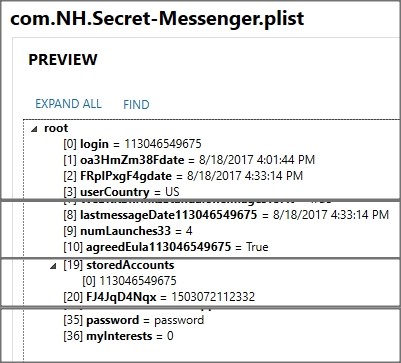Select the numLaunches33 entry
The height and width of the screenshot is (363, 401).
pyautogui.click(x=128, y=231)
